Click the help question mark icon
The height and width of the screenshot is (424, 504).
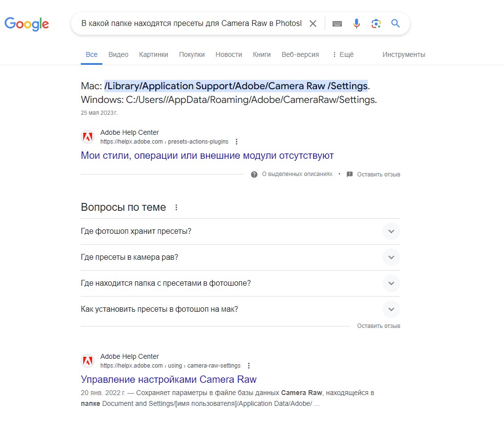(254, 175)
